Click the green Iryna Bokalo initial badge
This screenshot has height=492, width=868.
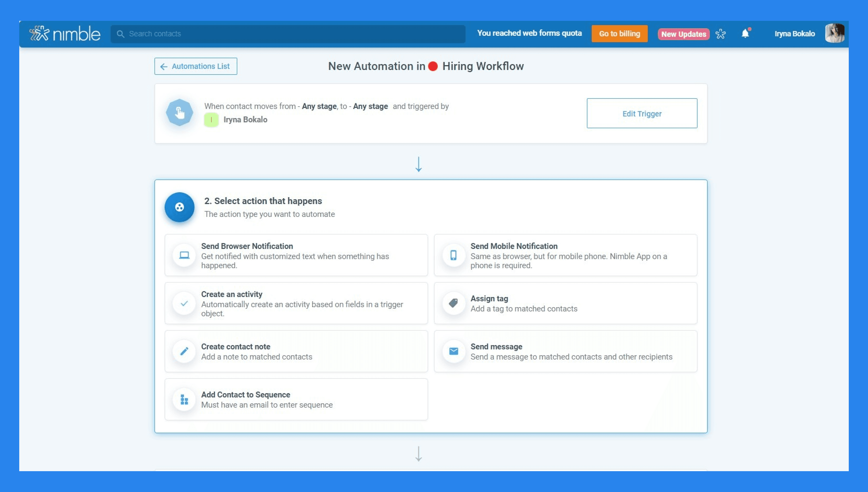pyautogui.click(x=211, y=120)
